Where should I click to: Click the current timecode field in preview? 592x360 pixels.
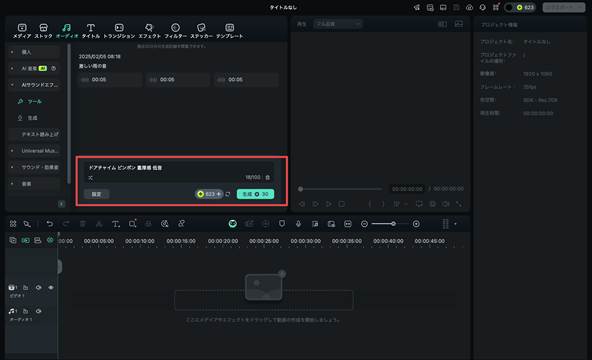(x=407, y=189)
